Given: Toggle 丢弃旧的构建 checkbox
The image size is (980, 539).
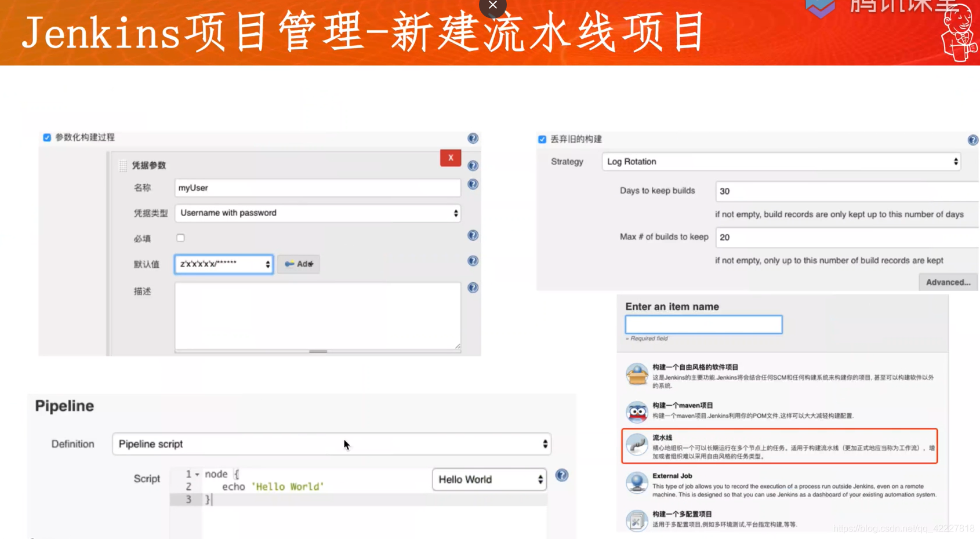Looking at the screenshot, I should [x=542, y=139].
